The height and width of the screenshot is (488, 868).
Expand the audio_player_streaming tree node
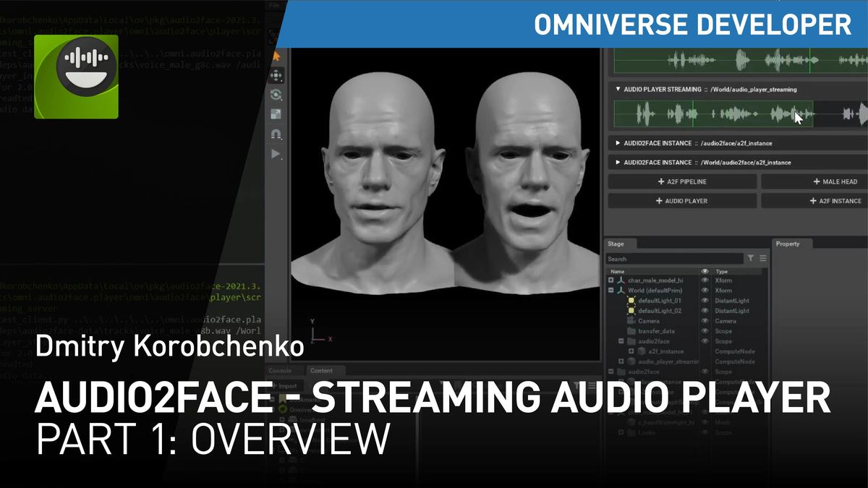click(621, 361)
